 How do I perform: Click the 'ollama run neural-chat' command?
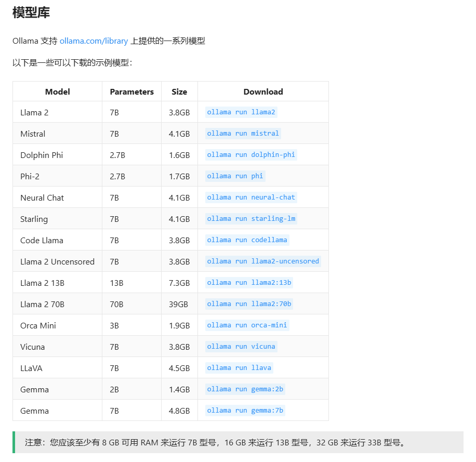(251, 197)
